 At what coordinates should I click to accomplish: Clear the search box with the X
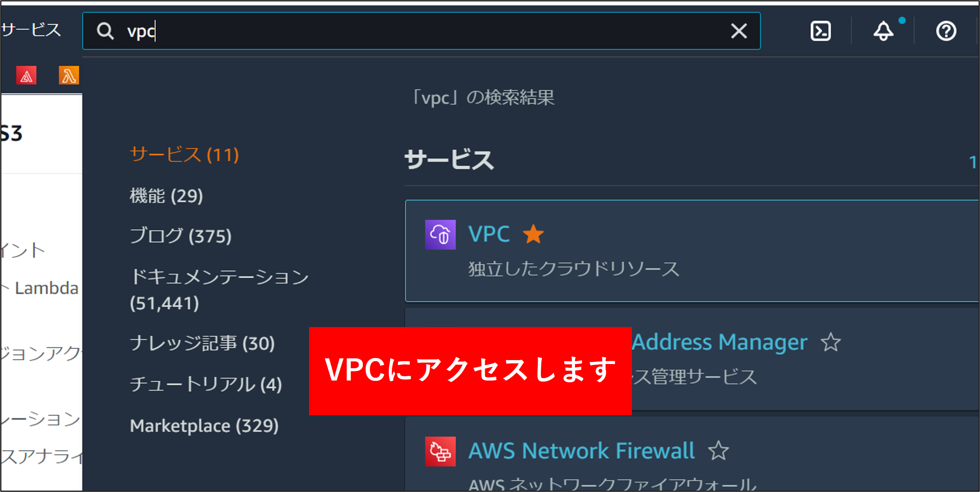739,31
